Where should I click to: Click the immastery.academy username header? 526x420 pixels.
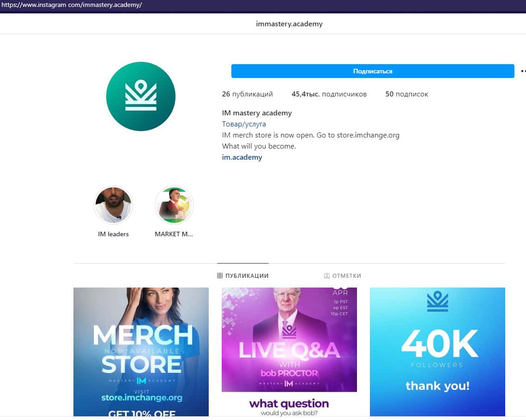[289, 24]
